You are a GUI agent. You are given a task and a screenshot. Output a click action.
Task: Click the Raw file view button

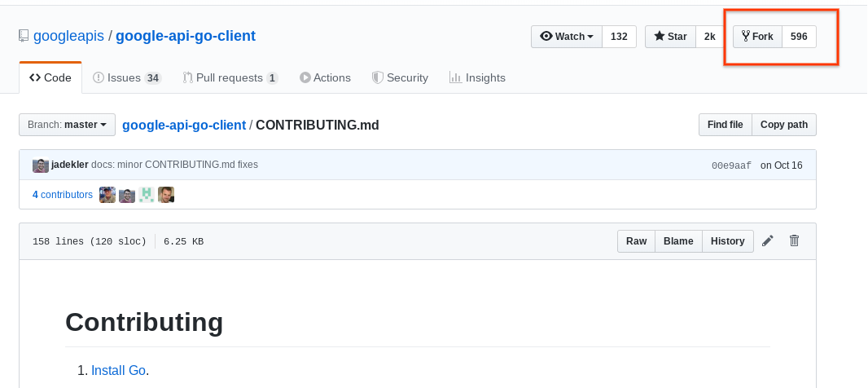click(636, 241)
